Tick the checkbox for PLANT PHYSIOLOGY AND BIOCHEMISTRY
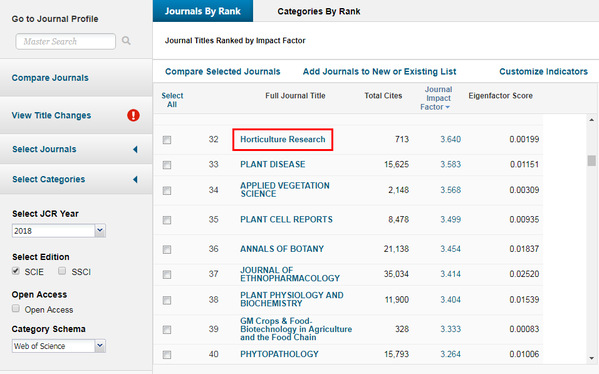Image resolution: width=599 pixels, height=374 pixels. 167,300
